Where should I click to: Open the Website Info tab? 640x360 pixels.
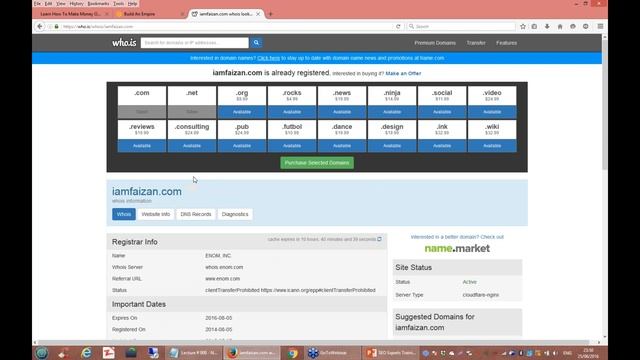pos(156,214)
